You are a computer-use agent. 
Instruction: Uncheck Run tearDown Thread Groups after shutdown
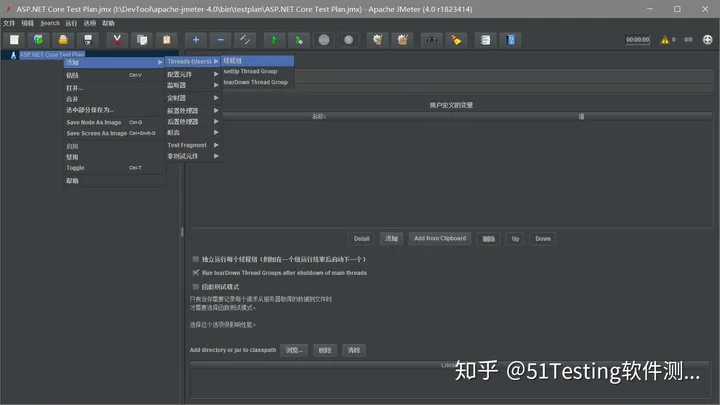pos(196,273)
